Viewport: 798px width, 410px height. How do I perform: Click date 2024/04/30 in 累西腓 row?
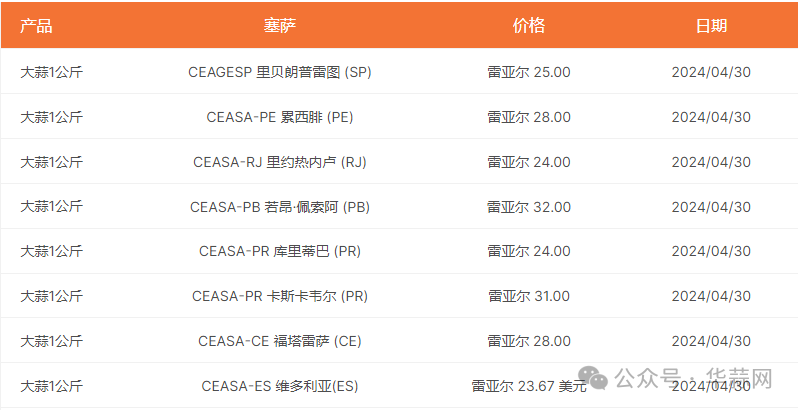[x=711, y=117]
